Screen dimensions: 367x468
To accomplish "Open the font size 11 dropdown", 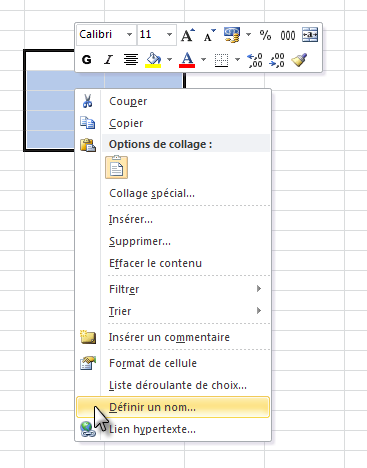I will pyautogui.click(x=169, y=35).
